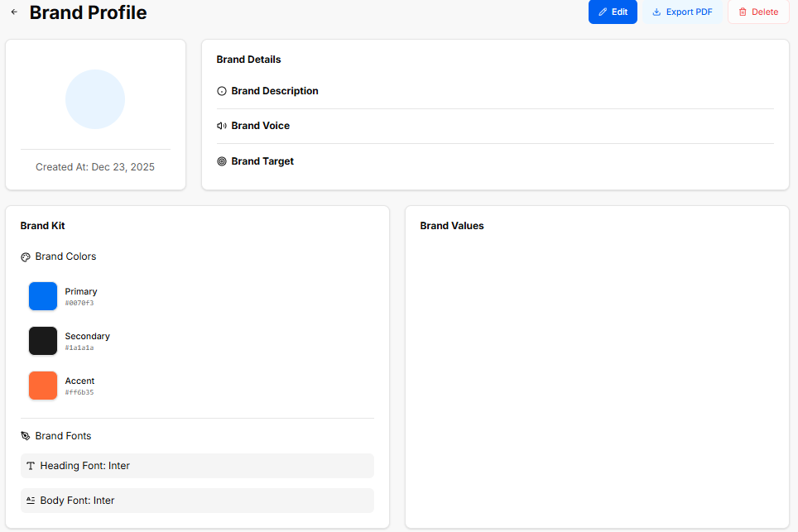This screenshot has height=532, width=798.
Task: Click the Brand Description info icon
Action: 222,91
